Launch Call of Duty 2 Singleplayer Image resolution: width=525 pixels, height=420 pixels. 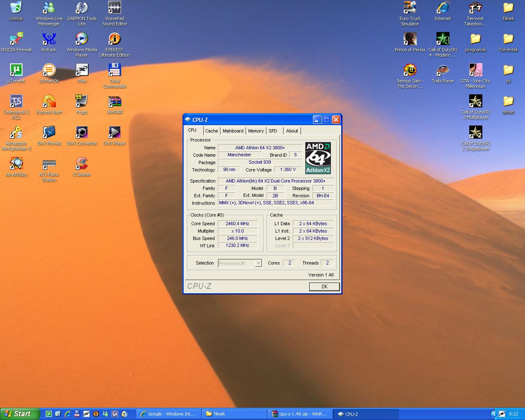point(475,139)
